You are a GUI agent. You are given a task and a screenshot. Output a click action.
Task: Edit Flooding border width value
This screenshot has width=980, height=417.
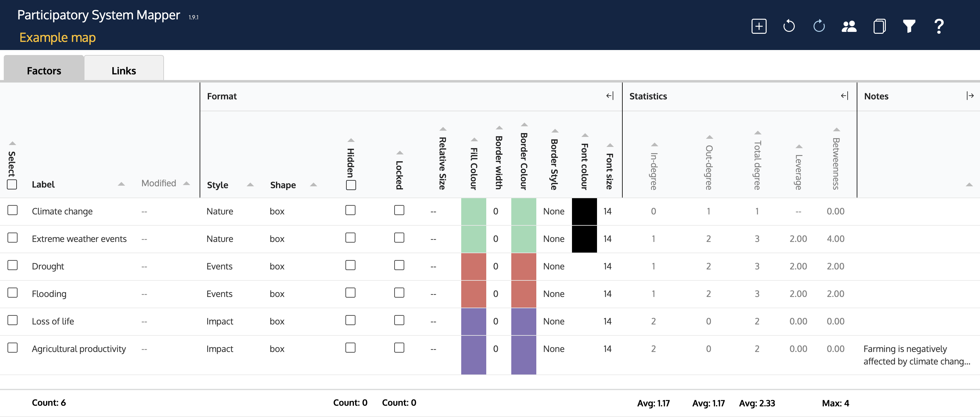point(495,294)
